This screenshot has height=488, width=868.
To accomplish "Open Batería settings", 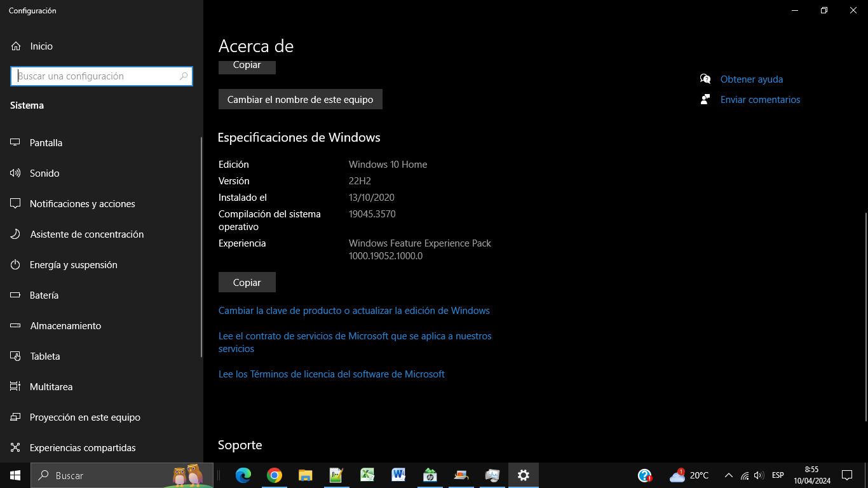I will (102, 295).
